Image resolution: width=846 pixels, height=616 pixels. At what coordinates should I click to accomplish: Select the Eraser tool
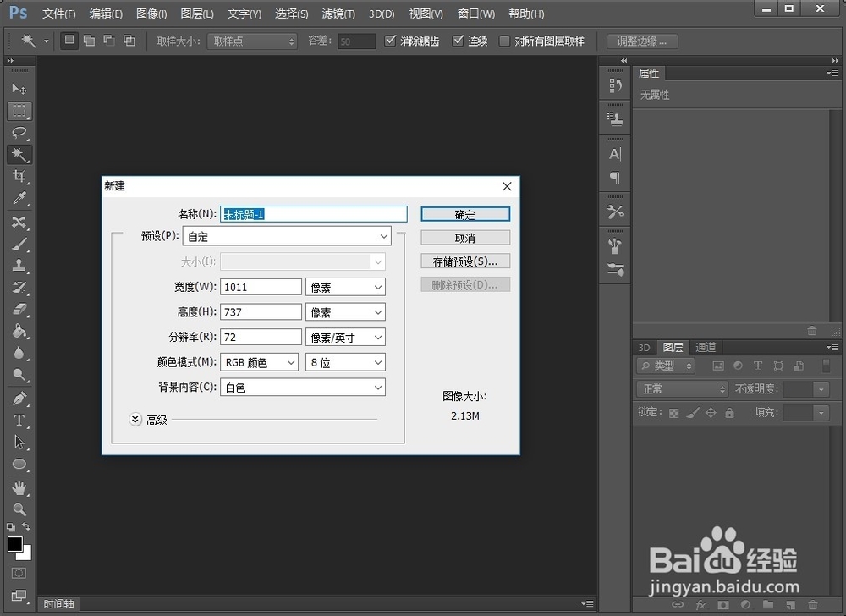(19, 309)
